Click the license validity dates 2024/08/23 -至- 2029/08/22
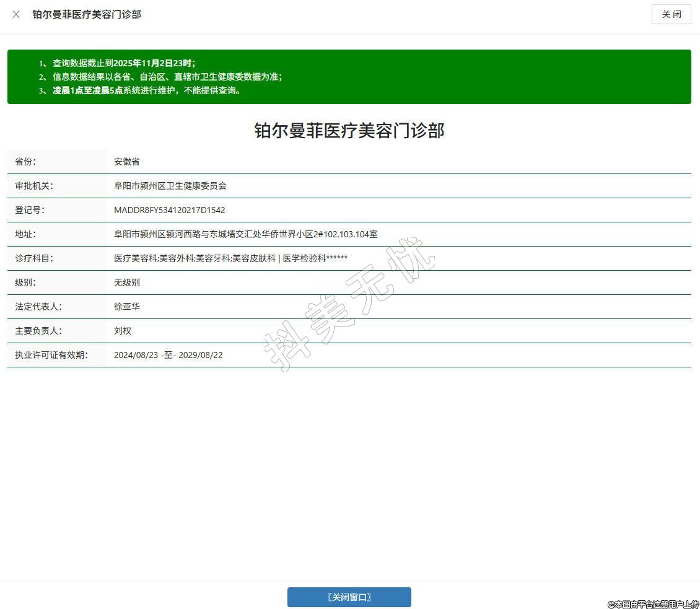The width and height of the screenshot is (700, 609). pos(168,355)
